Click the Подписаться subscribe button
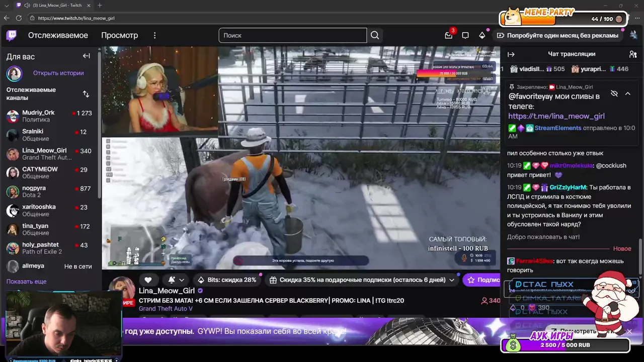The image size is (644, 362). [482, 280]
